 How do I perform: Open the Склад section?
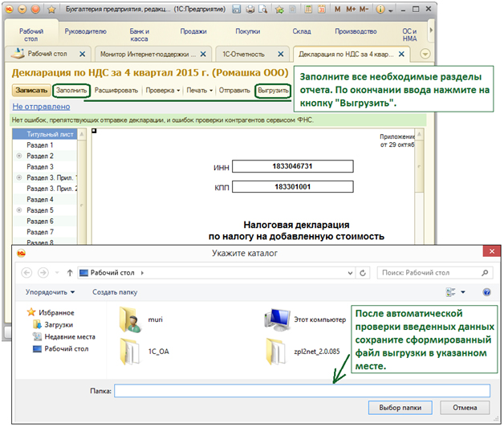(302, 31)
